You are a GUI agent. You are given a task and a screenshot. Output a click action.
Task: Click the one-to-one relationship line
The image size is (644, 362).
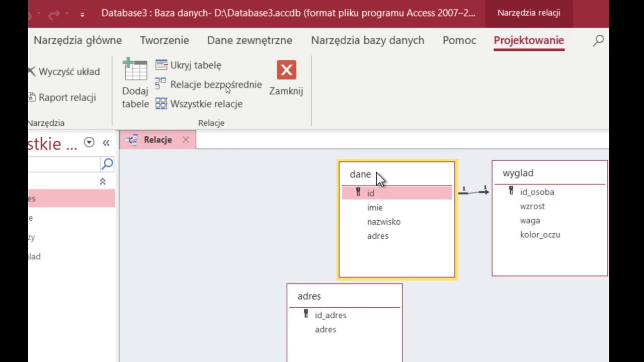coord(473,192)
